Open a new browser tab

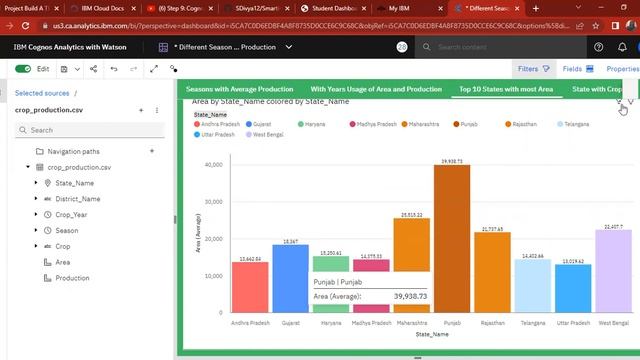pyautogui.click(x=536, y=8)
